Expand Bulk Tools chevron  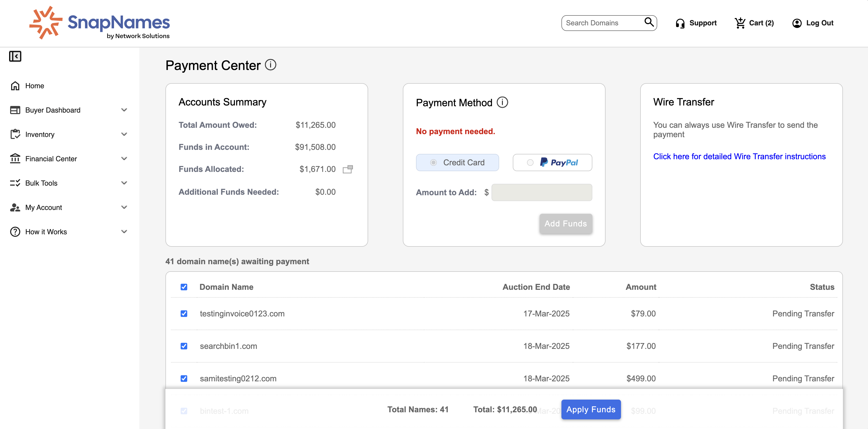[124, 183]
